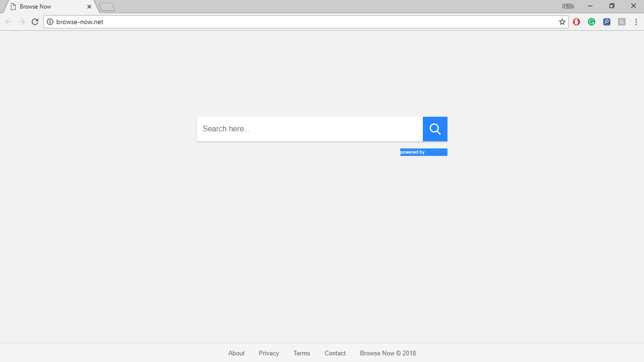Open the Grammarly extension
Screen dimensions: 644x362
pos(592,22)
